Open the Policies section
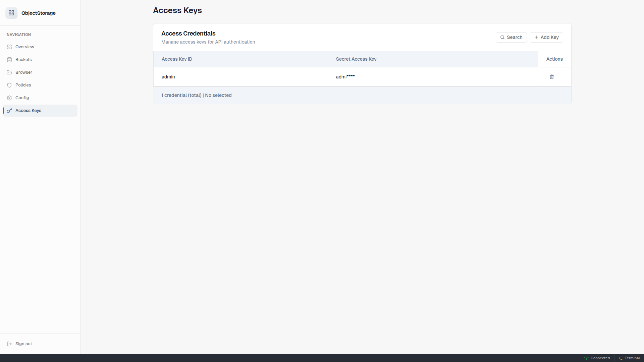 pyautogui.click(x=23, y=85)
